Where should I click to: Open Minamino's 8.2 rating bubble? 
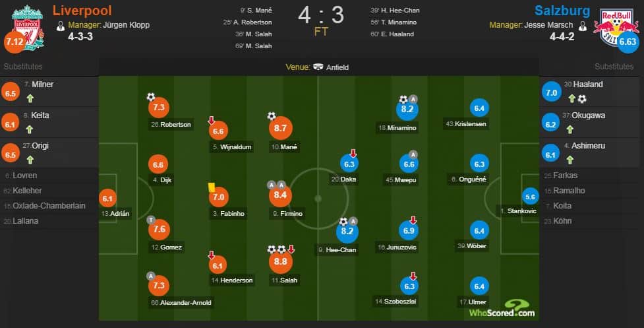(407, 109)
